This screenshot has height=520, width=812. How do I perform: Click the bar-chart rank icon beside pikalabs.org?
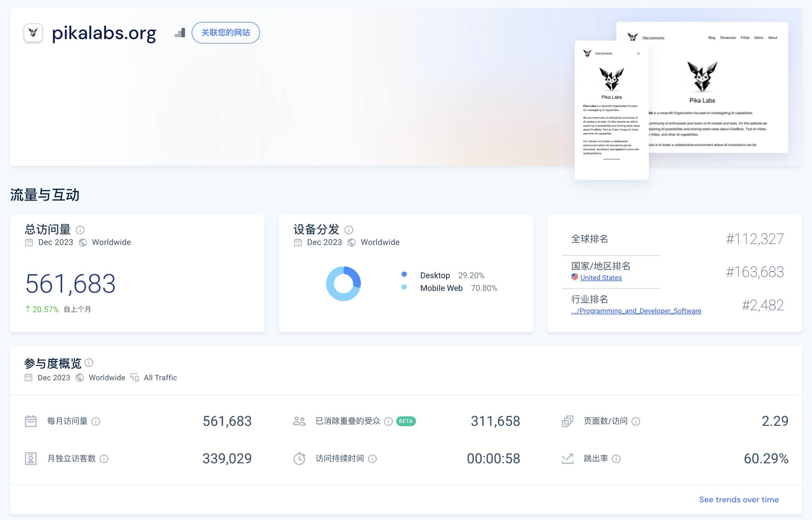180,33
